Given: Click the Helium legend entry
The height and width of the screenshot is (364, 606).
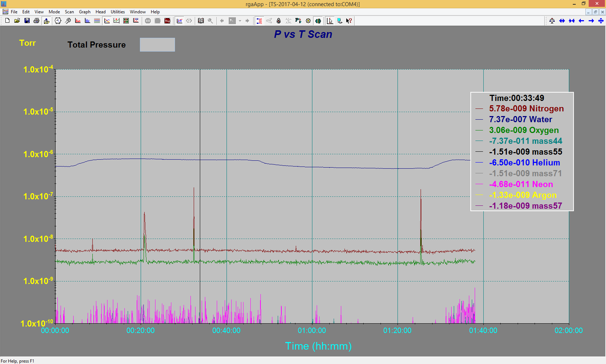Looking at the screenshot, I should 524,163.
